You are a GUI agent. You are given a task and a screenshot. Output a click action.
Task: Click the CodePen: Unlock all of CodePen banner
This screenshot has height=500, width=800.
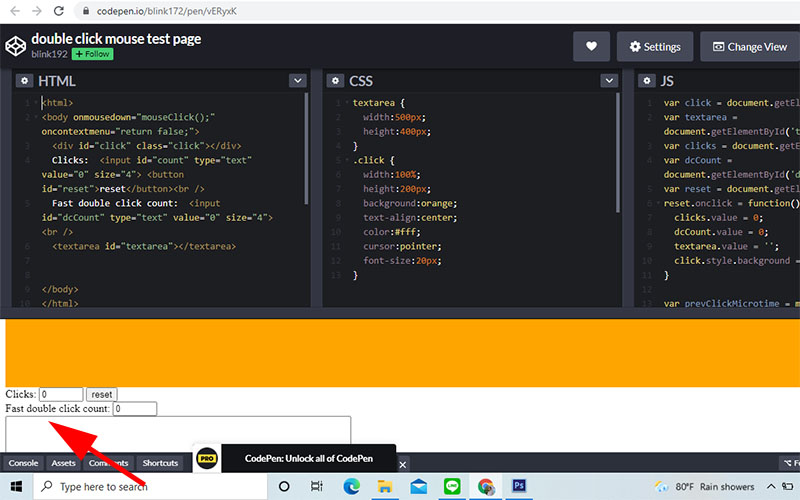coord(309,458)
